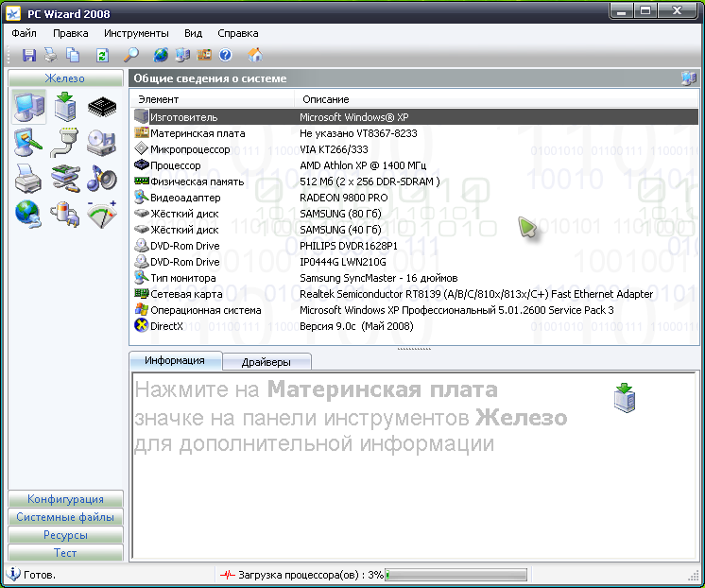Expand the Железо sidebar section

click(65, 78)
